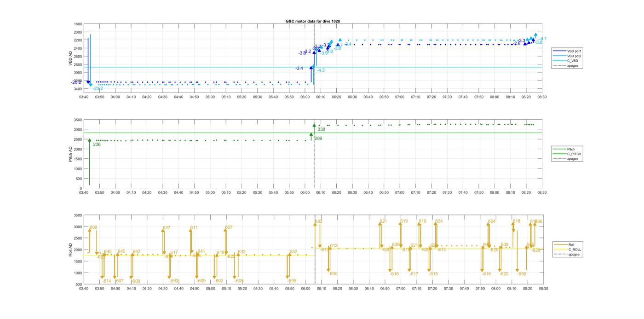Viewport: 644px width, 319px height.
Task: Click the '06:00' tick under the VBD plot
Action: coord(305,97)
